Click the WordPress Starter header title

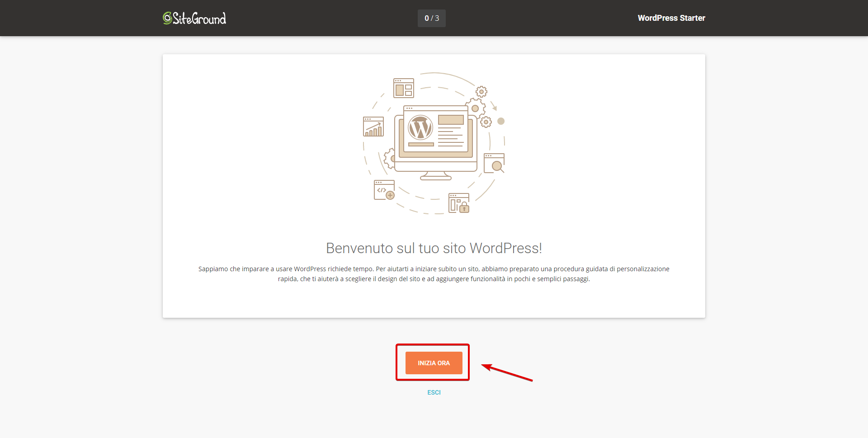click(x=671, y=18)
